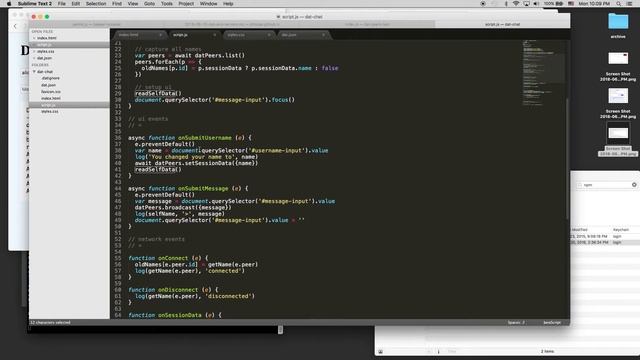
Task: Open the Edit menu
Action: click(x=76, y=4)
